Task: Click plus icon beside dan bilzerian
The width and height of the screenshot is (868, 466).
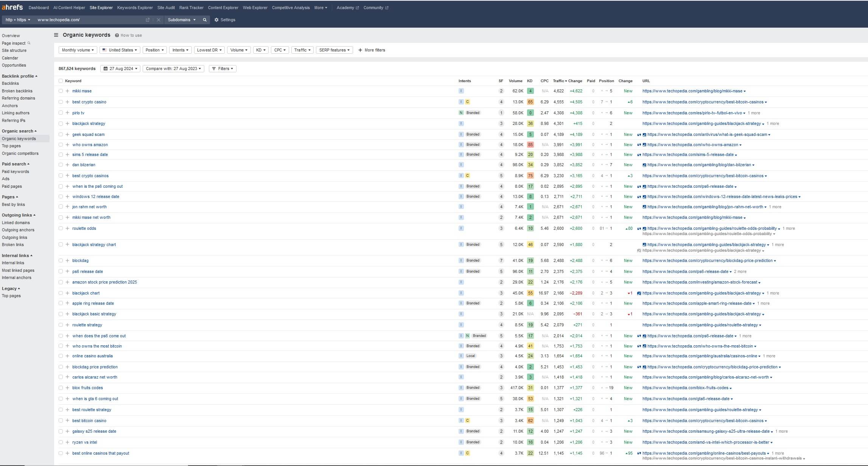Action: pos(67,165)
